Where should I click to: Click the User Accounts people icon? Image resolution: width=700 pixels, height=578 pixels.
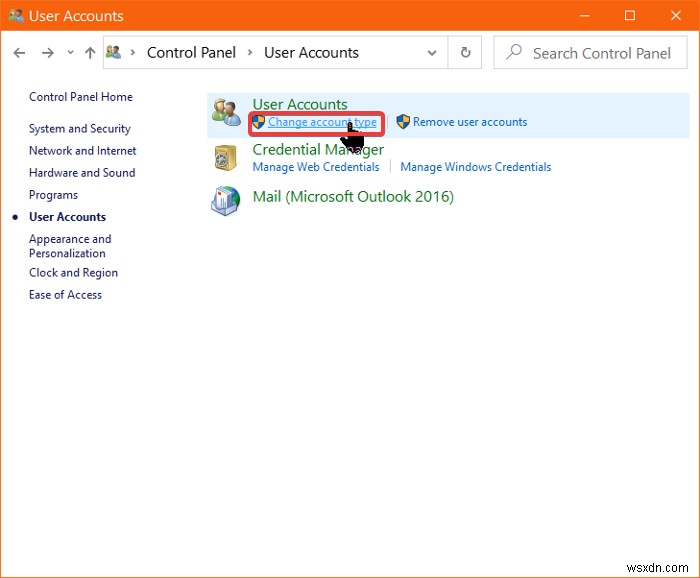pyautogui.click(x=226, y=113)
